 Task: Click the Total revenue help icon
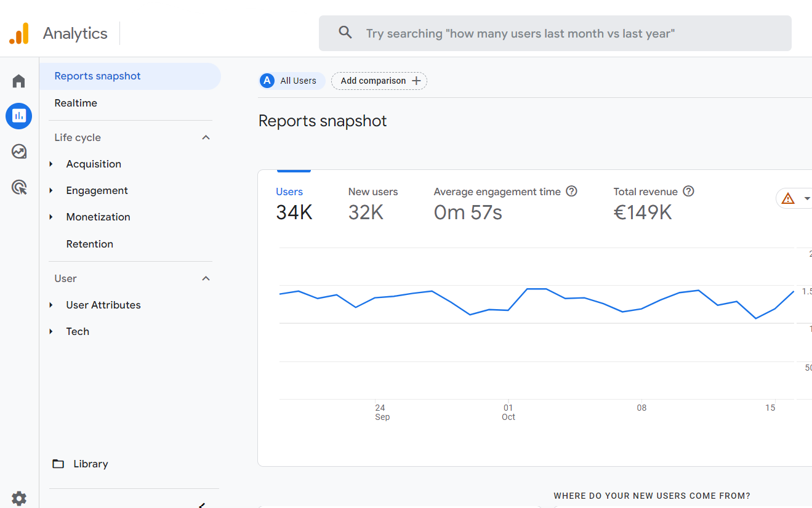pyautogui.click(x=688, y=192)
